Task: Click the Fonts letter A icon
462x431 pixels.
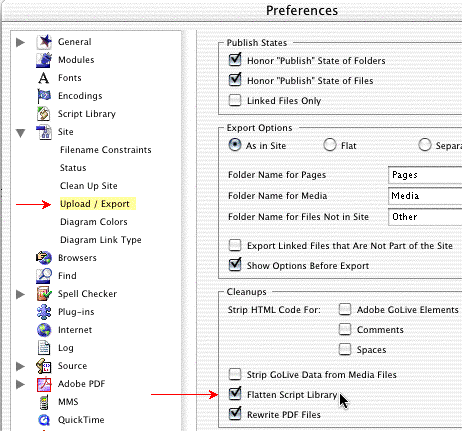Action: (x=44, y=78)
